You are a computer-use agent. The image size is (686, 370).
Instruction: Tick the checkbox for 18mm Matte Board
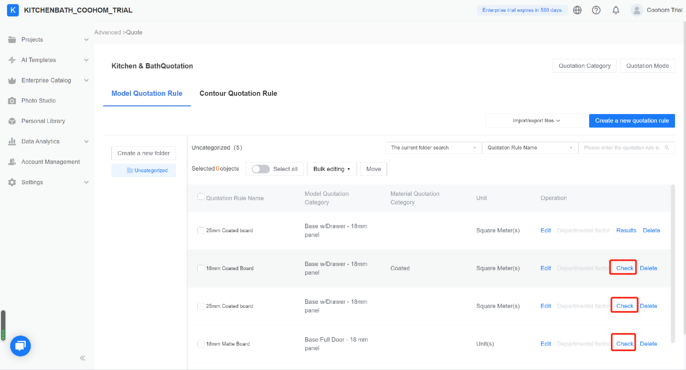coord(200,344)
